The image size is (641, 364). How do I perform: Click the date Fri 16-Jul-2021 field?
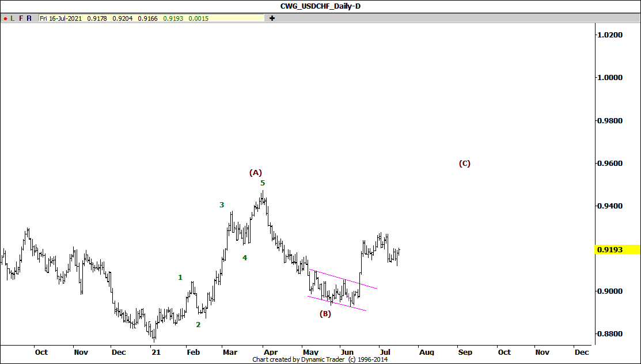(60, 18)
